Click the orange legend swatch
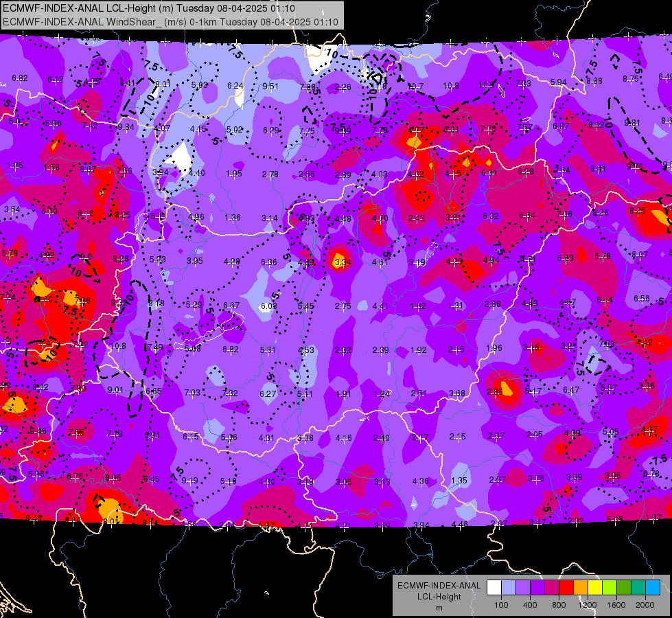 [581, 588]
